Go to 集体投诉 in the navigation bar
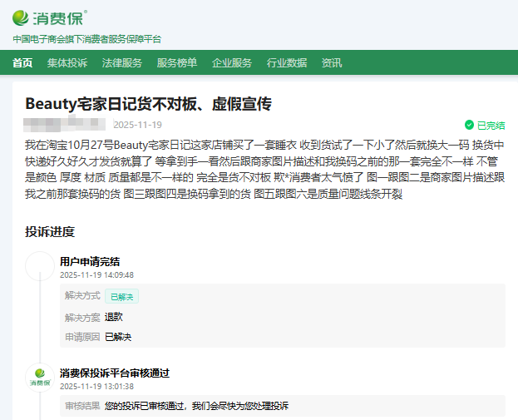The image size is (518, 420). tap(67, 62)
